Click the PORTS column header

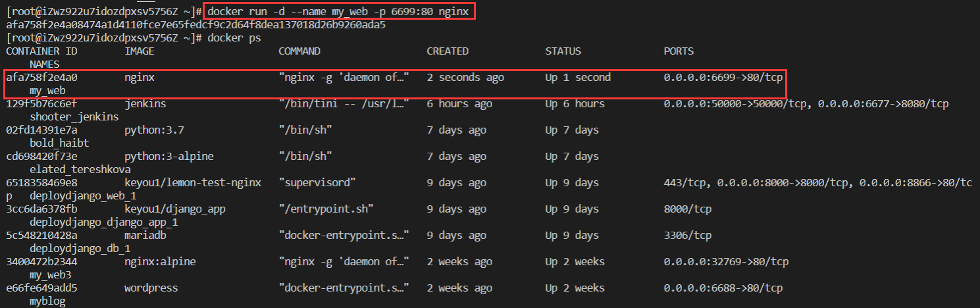[679, 51]
